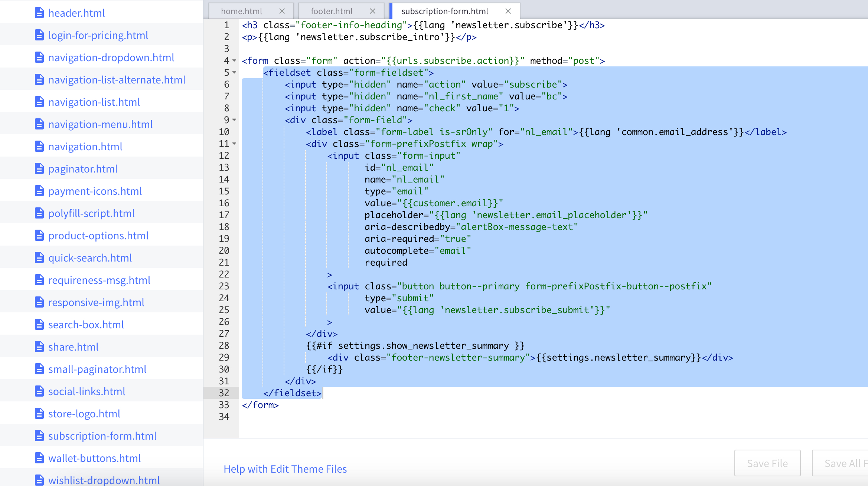Click the file icon beside wallet-buttons.html

pos(39,458)
